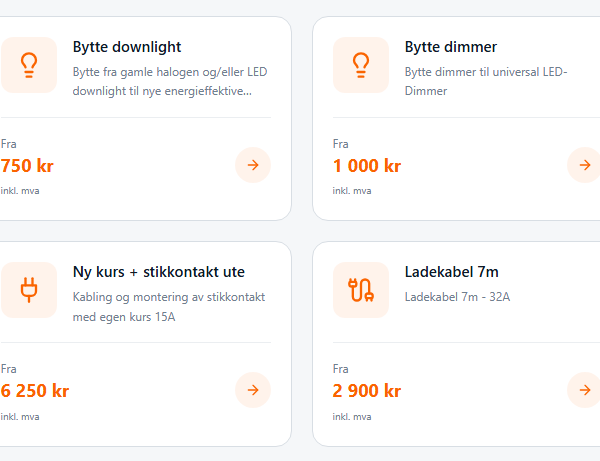Click the universal LED-Dimmer description text
Screen dimensions: 600x461
point(486,81)
